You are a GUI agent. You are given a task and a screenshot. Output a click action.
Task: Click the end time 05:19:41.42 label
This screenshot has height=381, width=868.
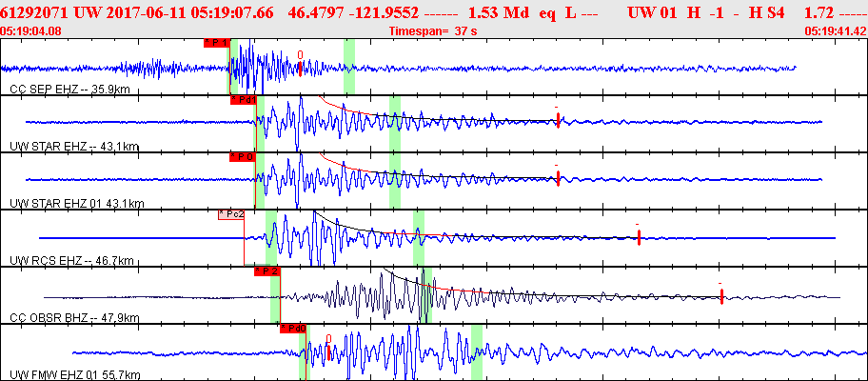tap(836, 31)
